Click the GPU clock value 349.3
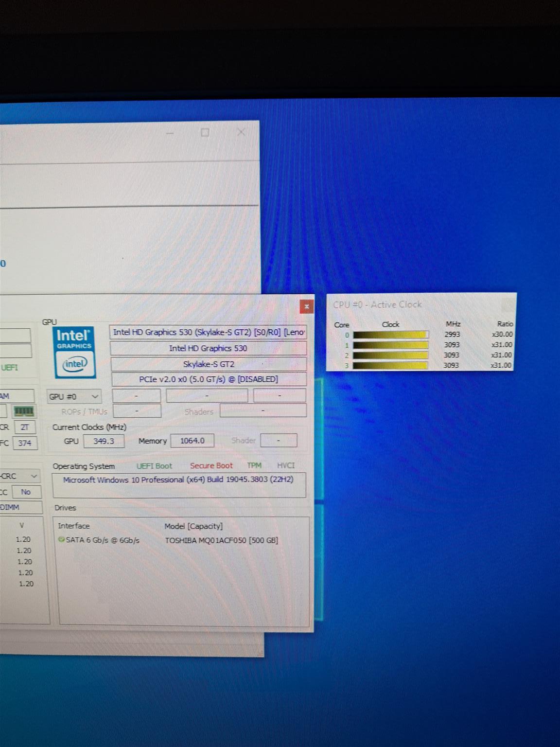 pos(104,441)
